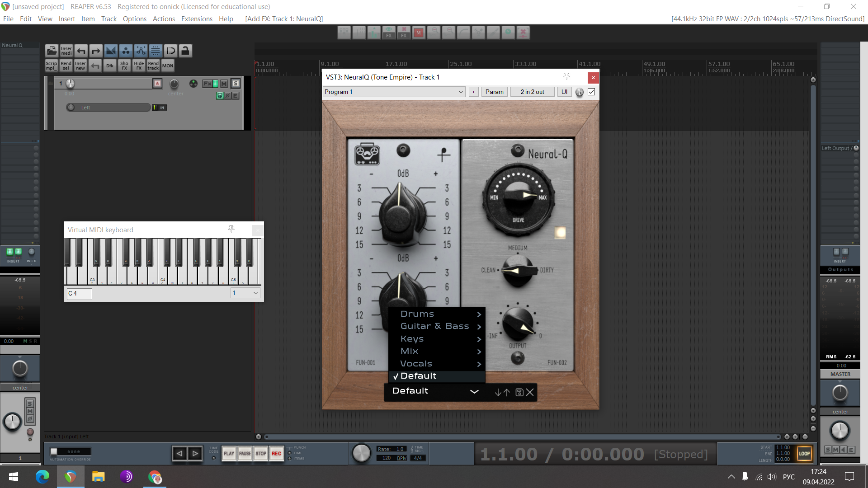Go to previous with transport left arrow
This screenshot has height=488, width=868.
[x=179, y=453]
